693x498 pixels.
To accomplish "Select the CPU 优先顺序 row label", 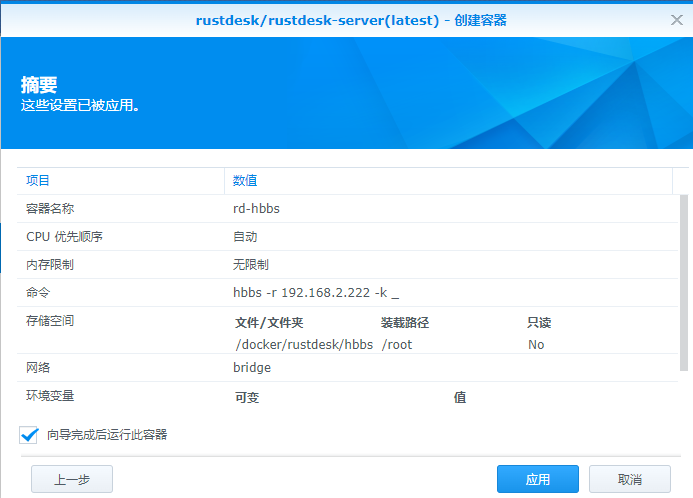I will [65, 237].
